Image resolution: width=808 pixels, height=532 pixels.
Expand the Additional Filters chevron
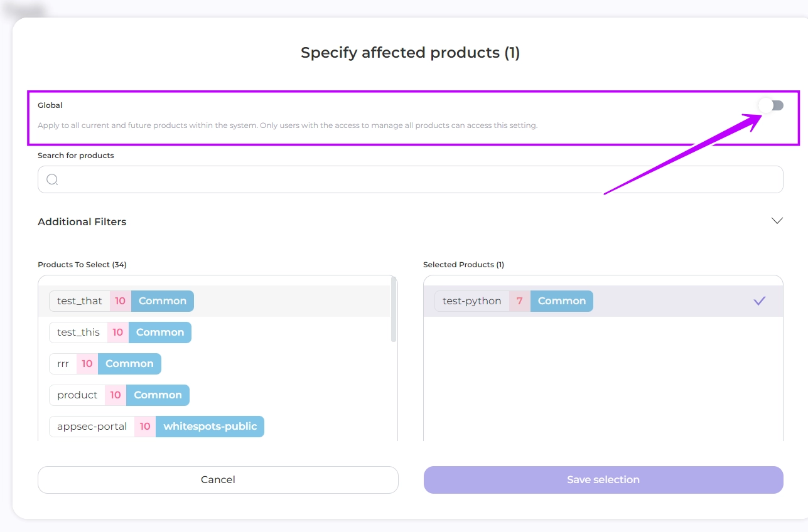[777, 221]
